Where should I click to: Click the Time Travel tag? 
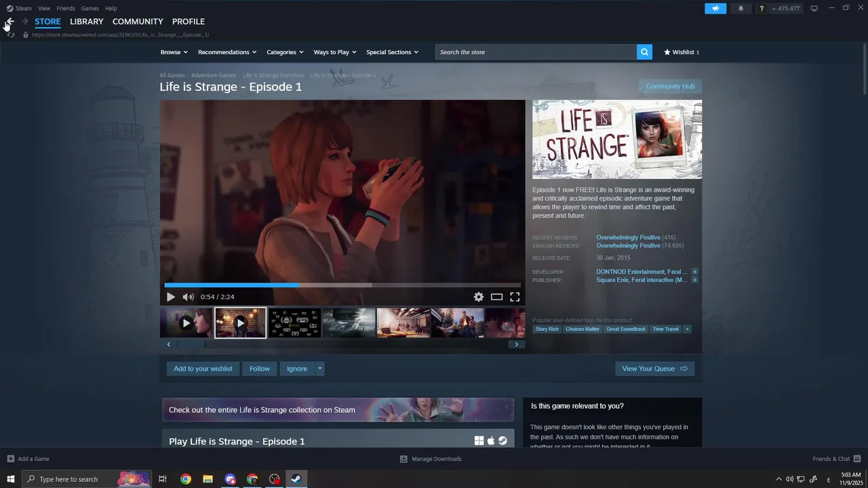point(665,329)
